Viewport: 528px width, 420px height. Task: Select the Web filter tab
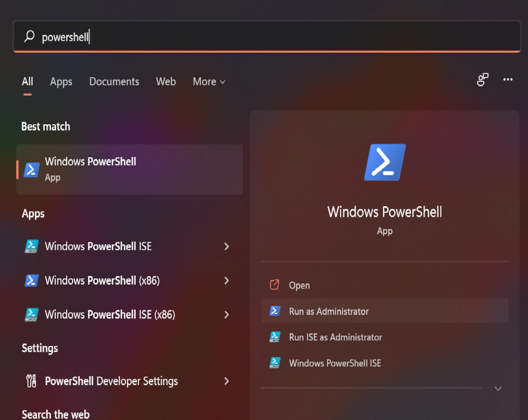pyautogui.click(x=166, y=82)
